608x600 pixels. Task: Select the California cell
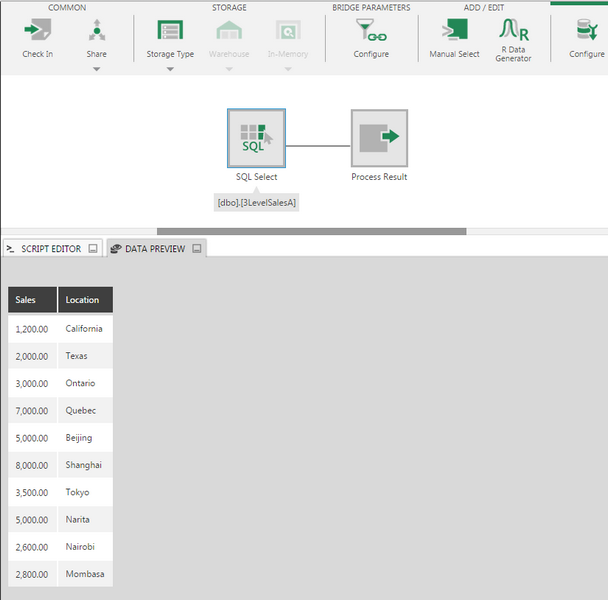coord(85,328)
